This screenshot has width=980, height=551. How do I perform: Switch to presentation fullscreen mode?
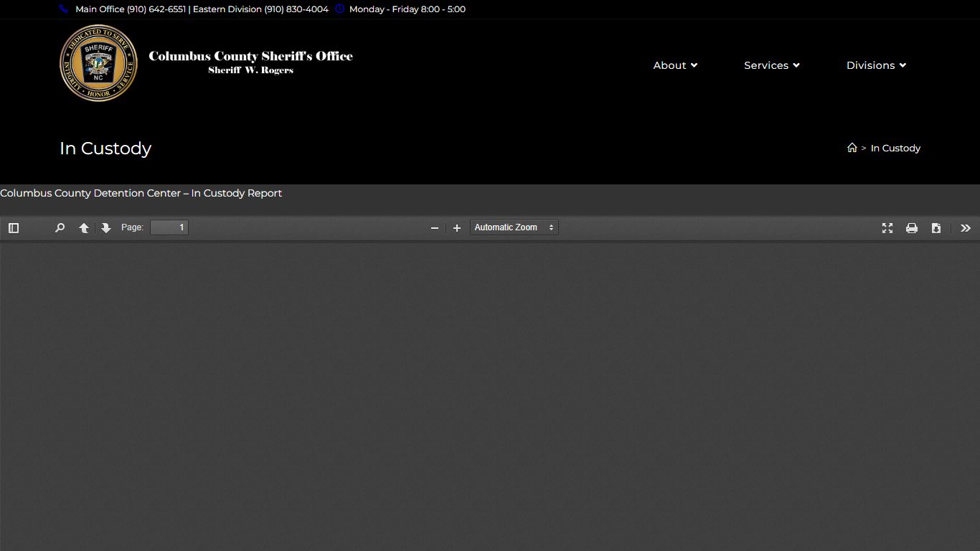tap(887, 227)
